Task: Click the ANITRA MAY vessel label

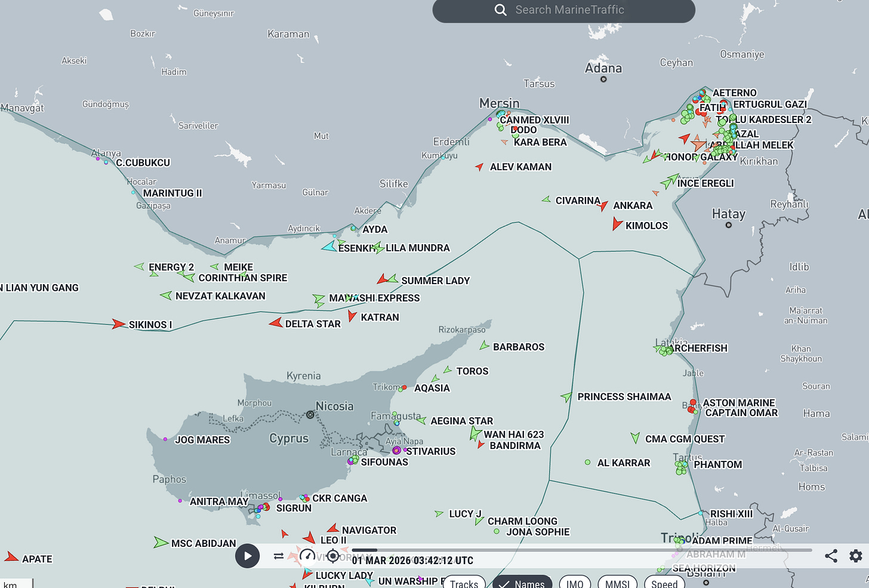Action: tap(219, 502)
